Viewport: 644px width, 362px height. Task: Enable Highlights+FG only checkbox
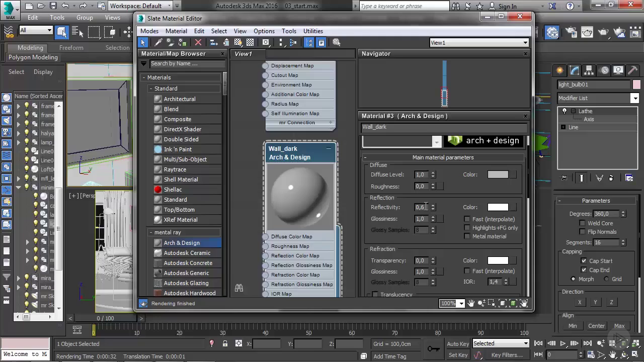point(467,228)
